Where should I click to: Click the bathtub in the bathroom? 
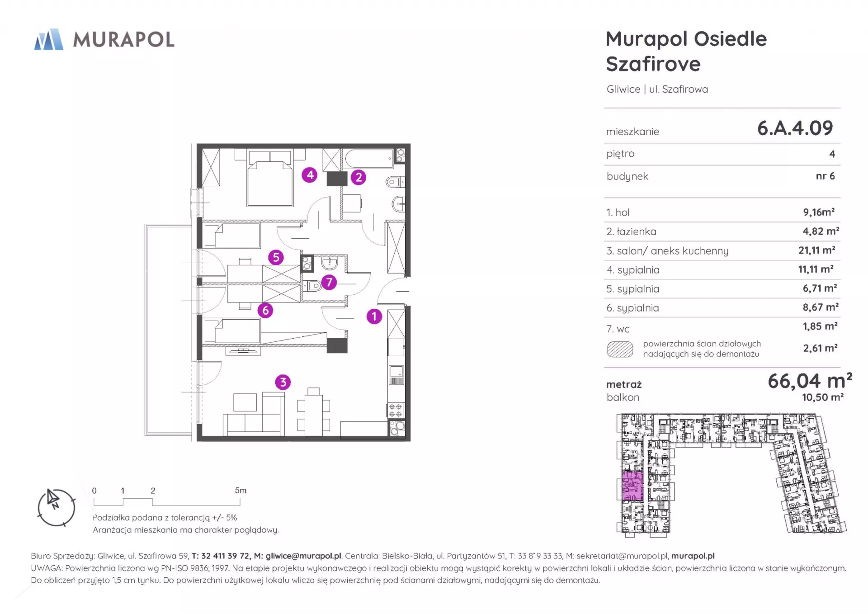click(369, 159)
